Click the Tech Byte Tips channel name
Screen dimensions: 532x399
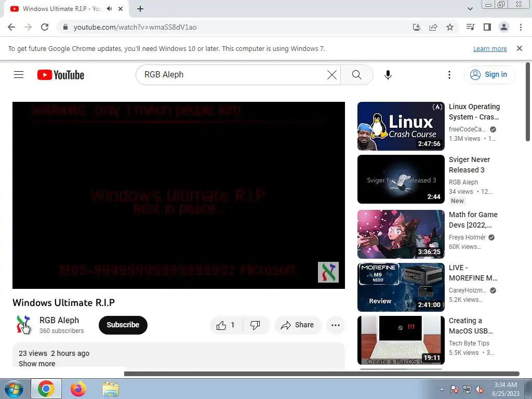point(469,343)
